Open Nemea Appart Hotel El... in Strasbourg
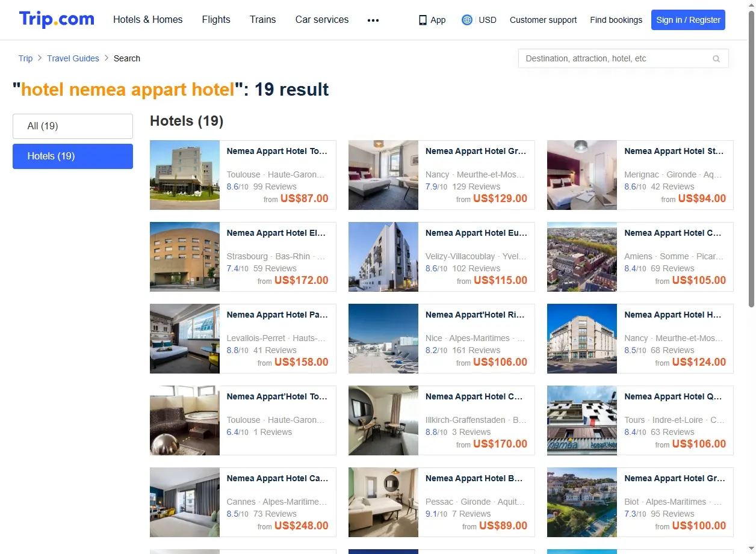Screen dimensions: 756x554 [x=276, y=233]
